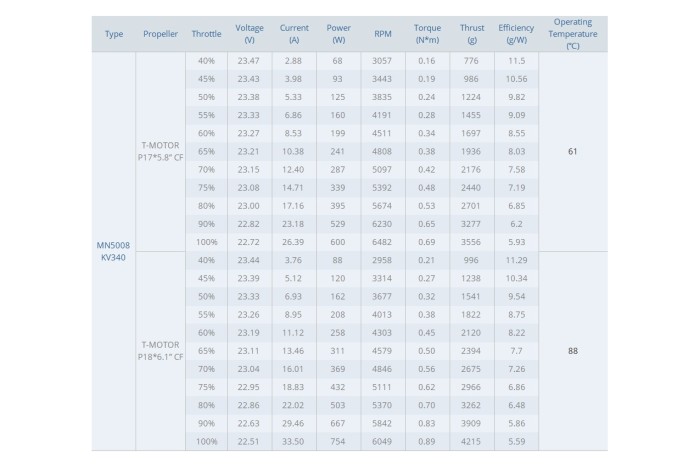The image size is (700, 467).
Task: Select the Power (W) column header
Action: click(338, 34)
